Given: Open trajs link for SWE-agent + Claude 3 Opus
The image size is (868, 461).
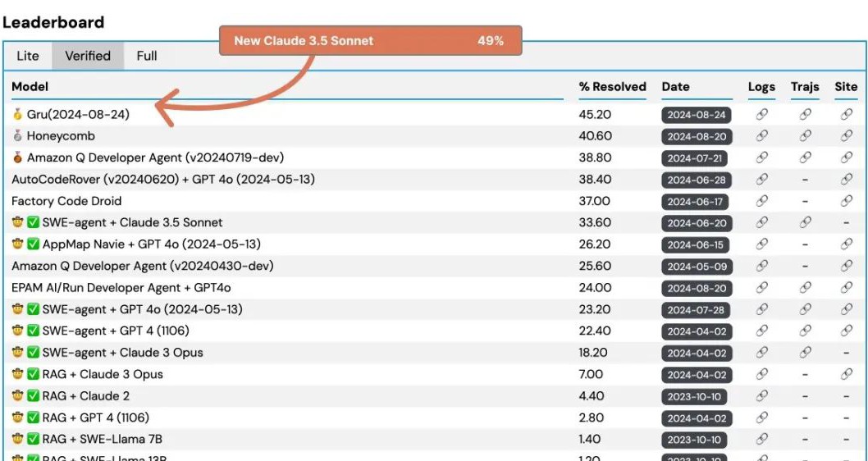Looking at the screenshot, I should 806,353.
